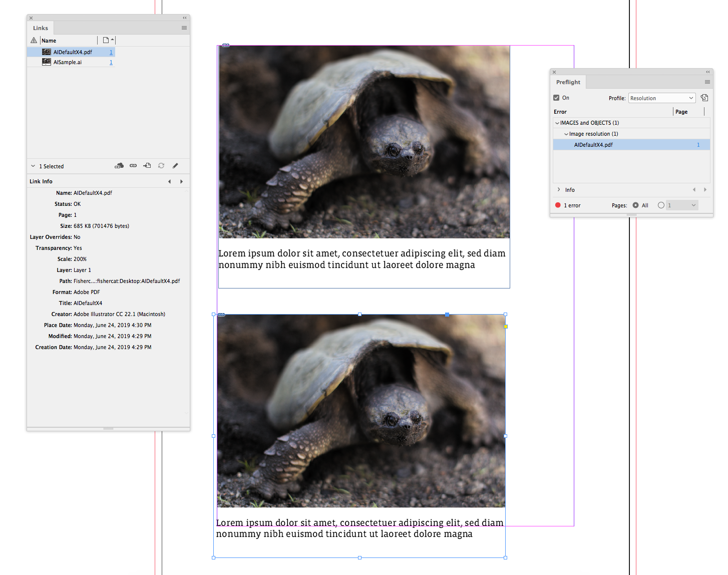Collapse the IMAGES and OBJECTS error group
Viewport: 728px width, 575px height.
point(557,123)
